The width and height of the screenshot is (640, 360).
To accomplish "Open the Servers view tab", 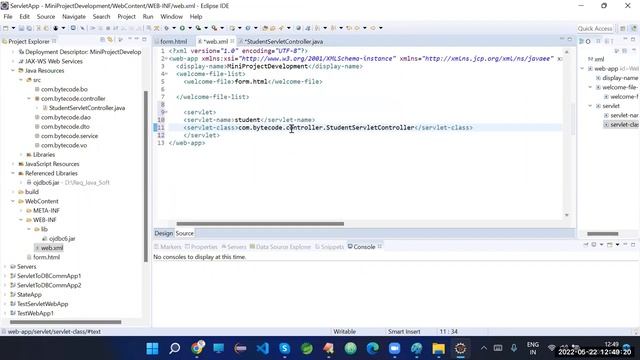I will (x=234, y=247).
